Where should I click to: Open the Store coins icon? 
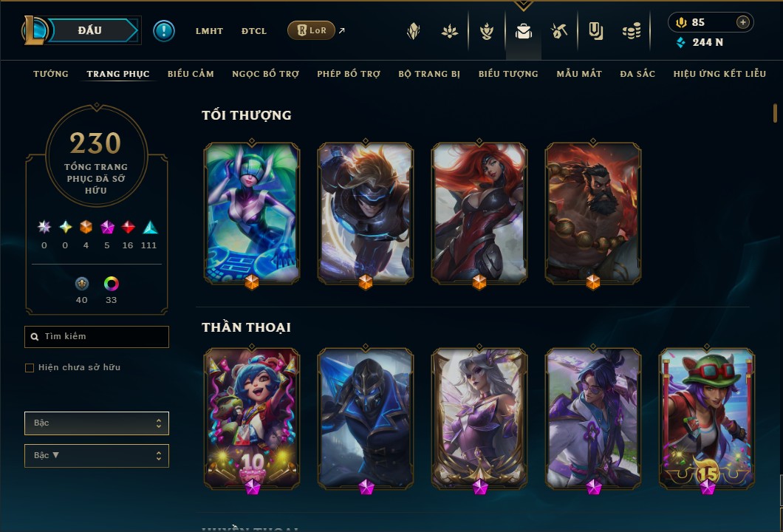pos(632,32)
